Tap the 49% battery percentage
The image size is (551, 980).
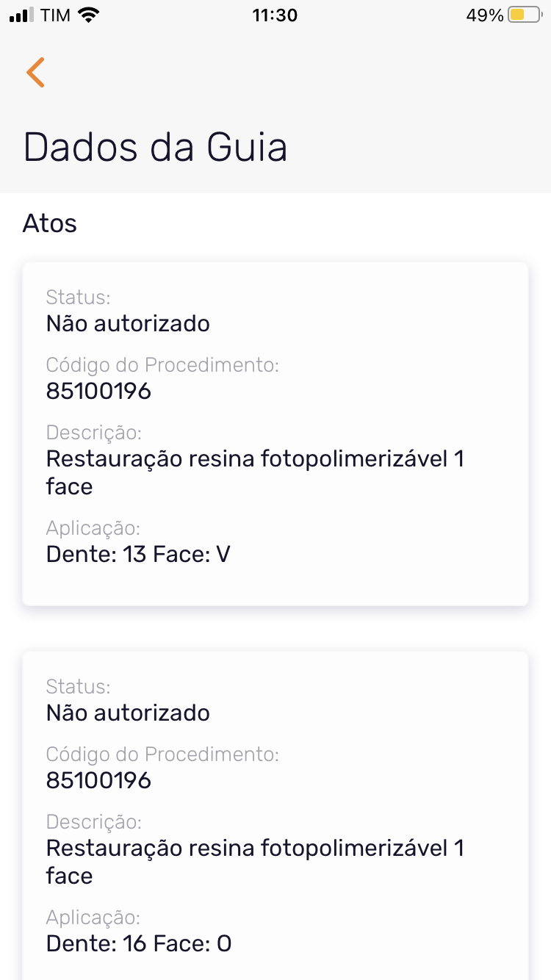click(484, 15)
